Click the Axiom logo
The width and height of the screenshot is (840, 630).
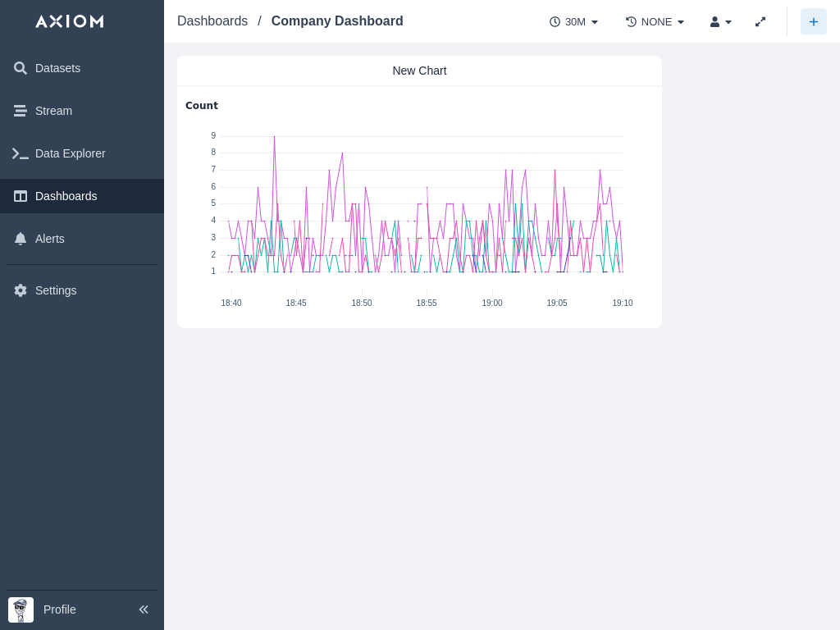(x=70, y=21)
